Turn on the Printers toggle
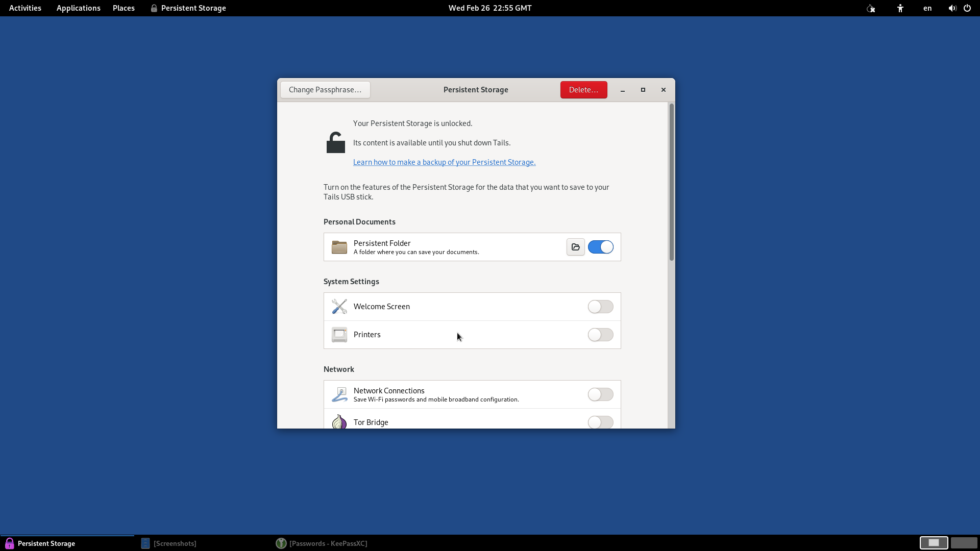Screen dimensions: 980x551 (600, 335)
